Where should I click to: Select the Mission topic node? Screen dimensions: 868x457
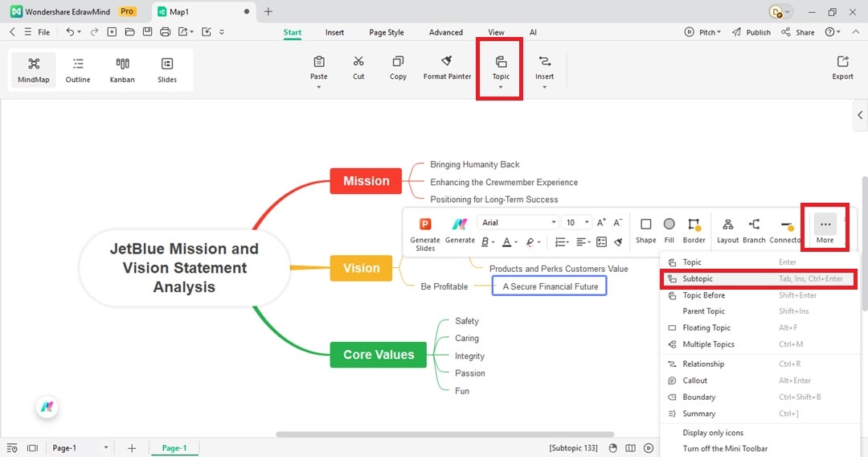point(366,181)
